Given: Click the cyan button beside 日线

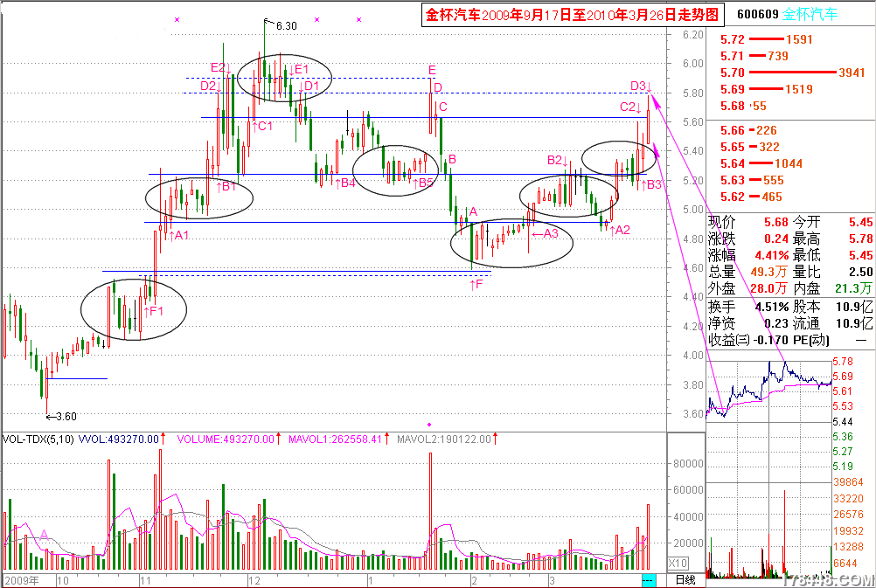Looking at the screenshot, I should tap(648, 580).
